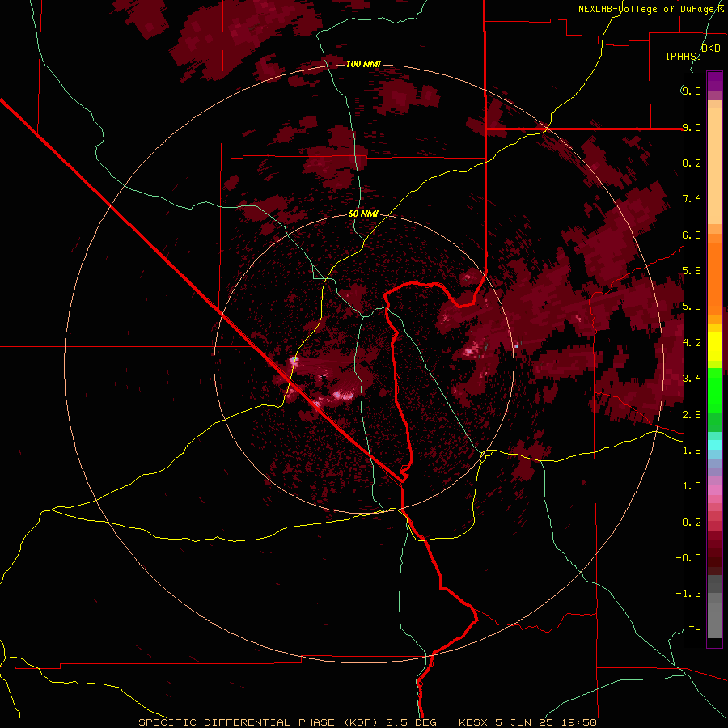Click the 5.0 scale value
Screen dimensions: 728x728
692,307
